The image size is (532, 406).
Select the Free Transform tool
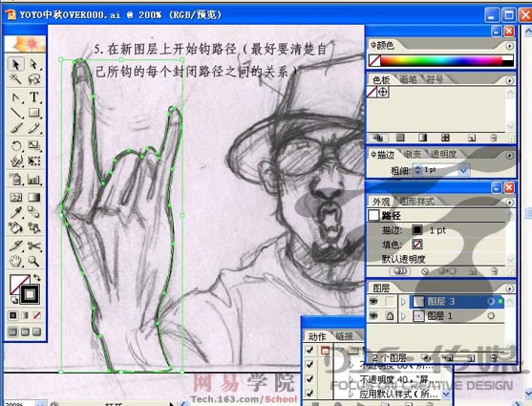pyautogui.click(x=34, y=160)
